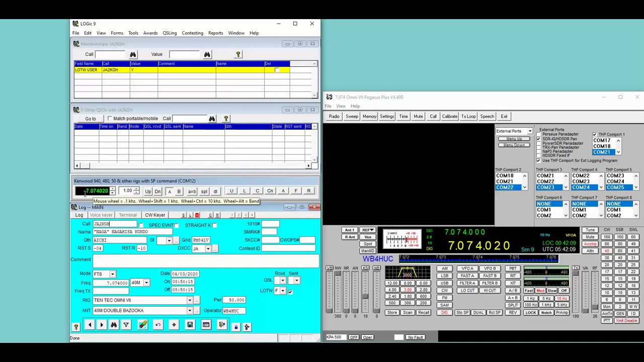Open the Forms menu in LOGic 9
The image size is (644, 362).
117,33
